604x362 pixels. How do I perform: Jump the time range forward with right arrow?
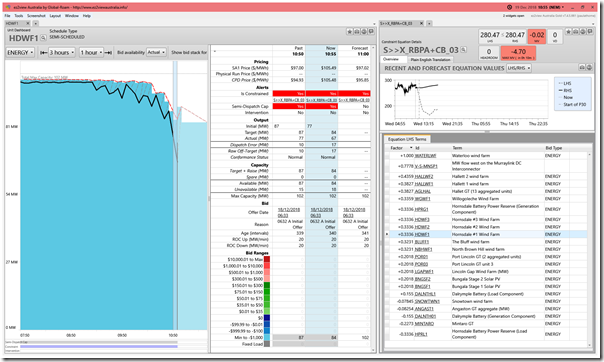[x=108, y=52]
